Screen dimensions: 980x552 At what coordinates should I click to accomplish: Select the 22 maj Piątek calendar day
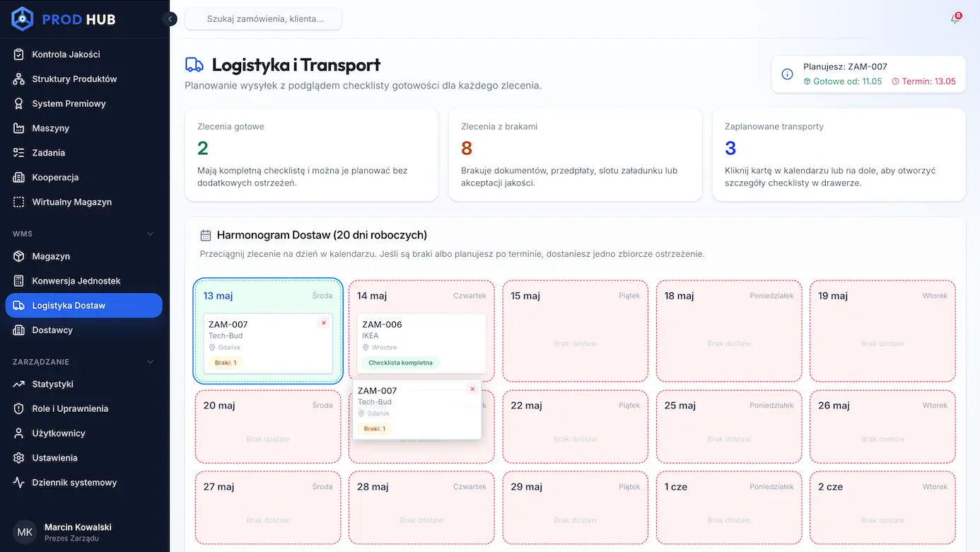[576, 427]
